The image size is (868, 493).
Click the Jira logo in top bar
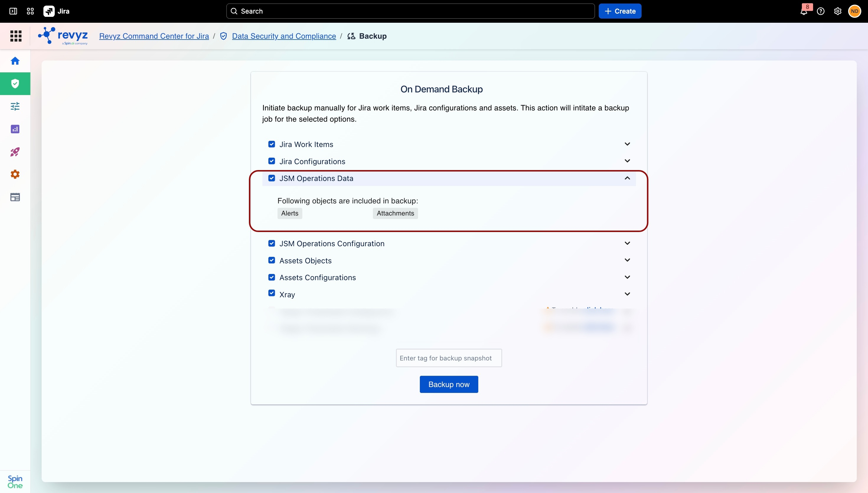pos(56,11)
